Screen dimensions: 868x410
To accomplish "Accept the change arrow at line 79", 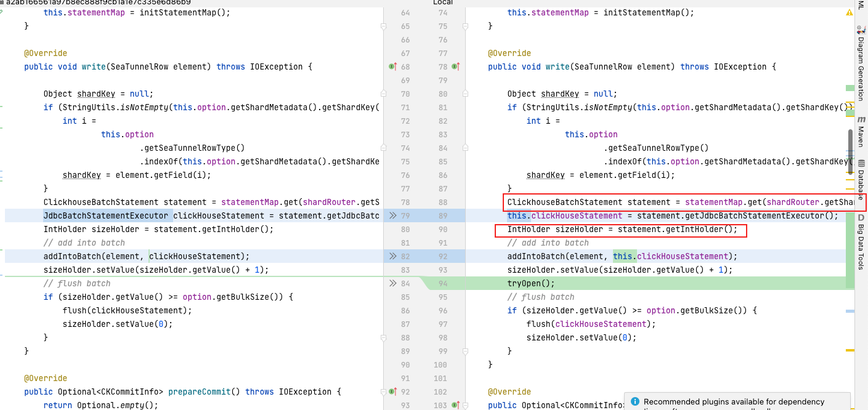I will coord(392,215).
